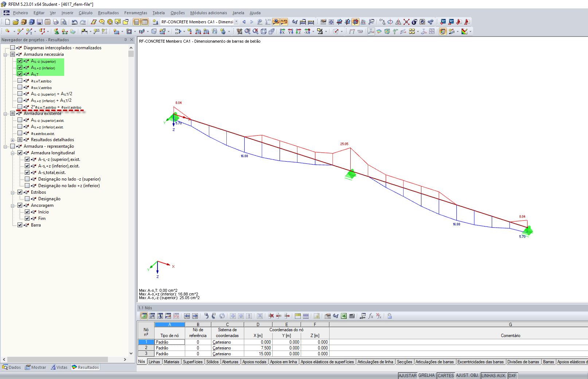Open an existing file via folder icon
588x379 pixels.
click(x=15, y=22)
